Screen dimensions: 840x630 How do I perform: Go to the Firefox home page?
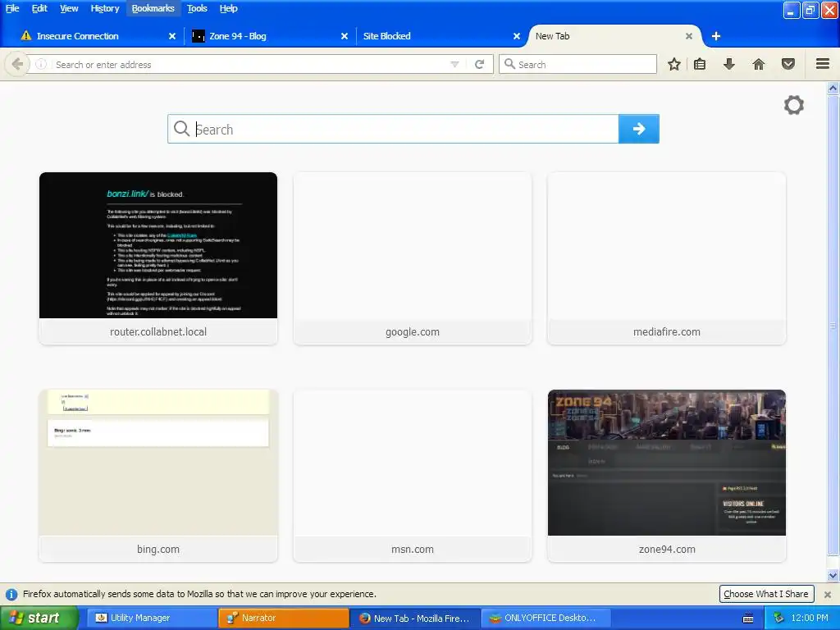(759, 64)
